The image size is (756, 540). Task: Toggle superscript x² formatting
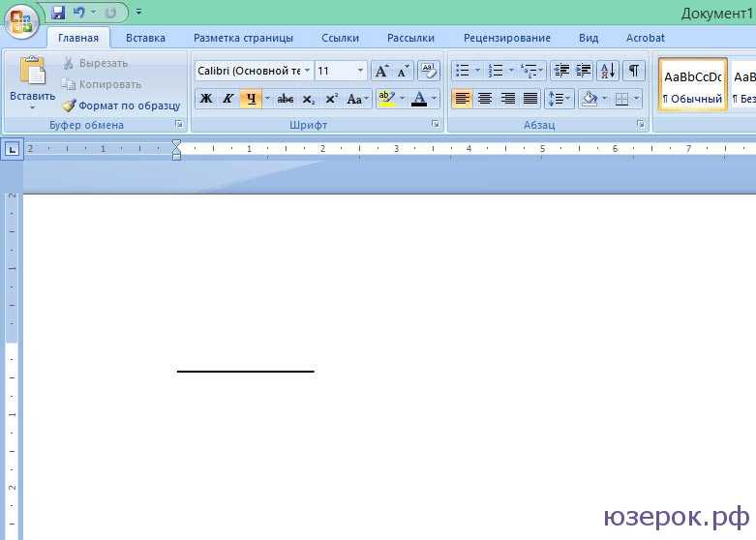coord(332,99)
